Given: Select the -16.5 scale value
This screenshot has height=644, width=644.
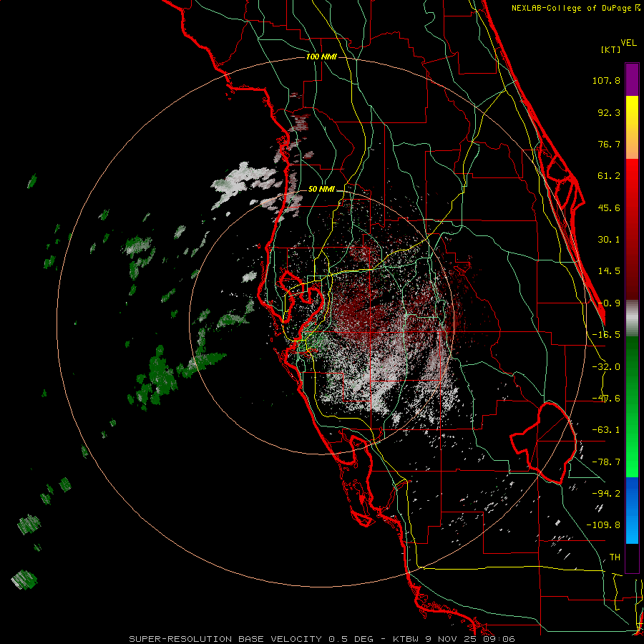Looking at the screenshot, I should pos(606,335).
